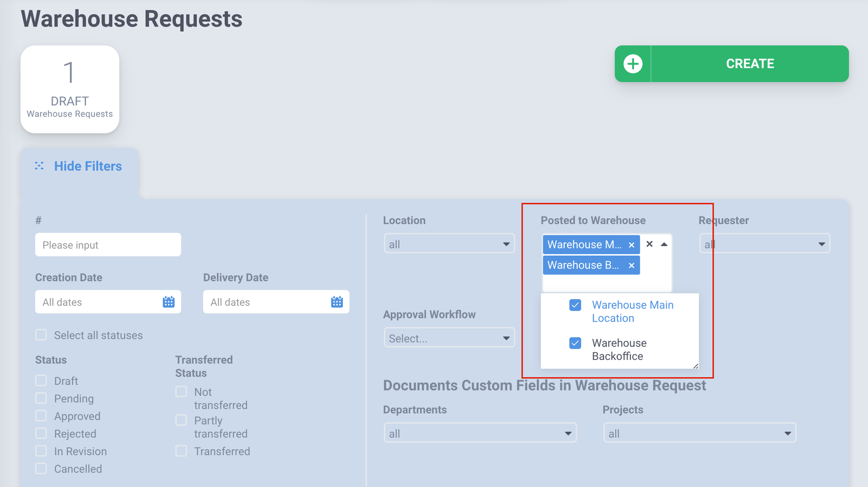The height and width of the screenshot is (487, 868).
Task: Click the filters icon beside Hide Filters
Action: click(x=39, y=166)
